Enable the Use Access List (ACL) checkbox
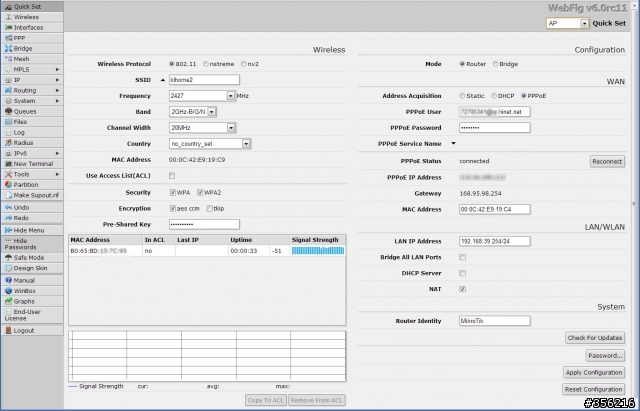 (x=172, y=176)
